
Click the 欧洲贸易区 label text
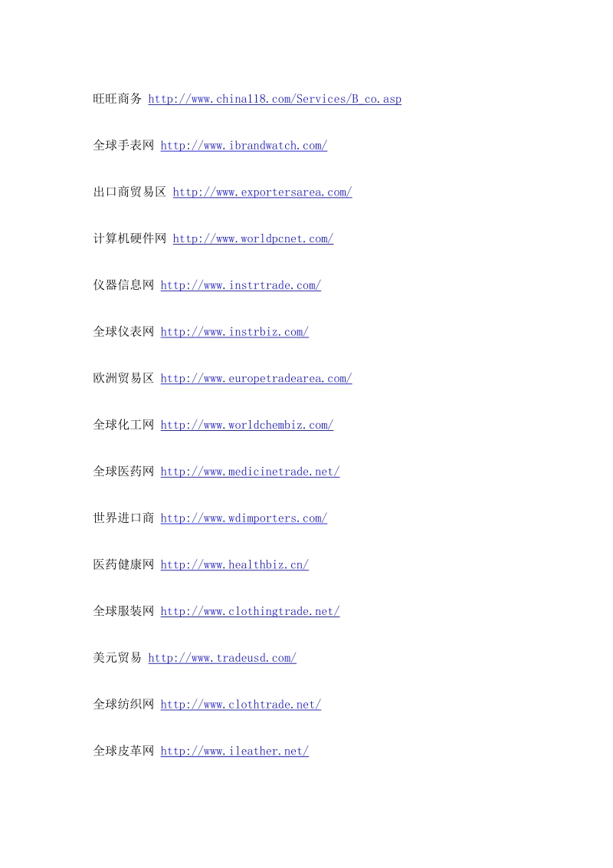pyautogui.click(x=123, y=377)
